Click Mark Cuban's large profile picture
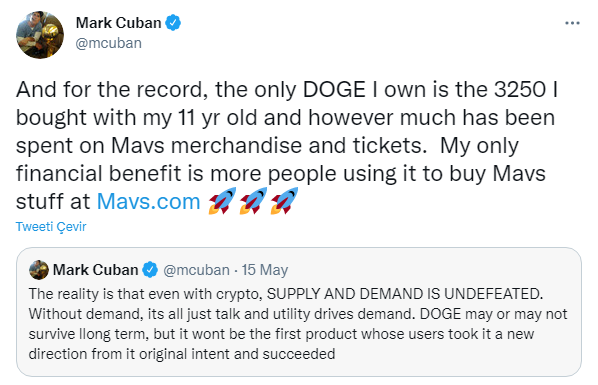 [40, 35]
